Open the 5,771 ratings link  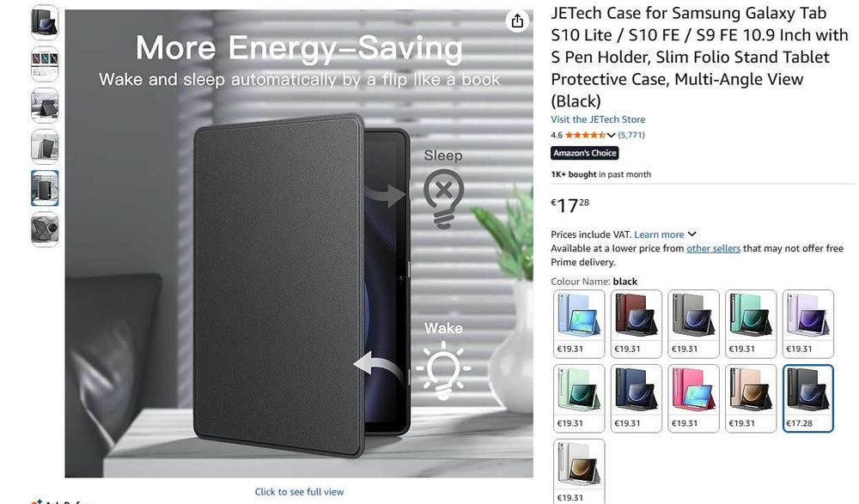[x=631, y=135]
